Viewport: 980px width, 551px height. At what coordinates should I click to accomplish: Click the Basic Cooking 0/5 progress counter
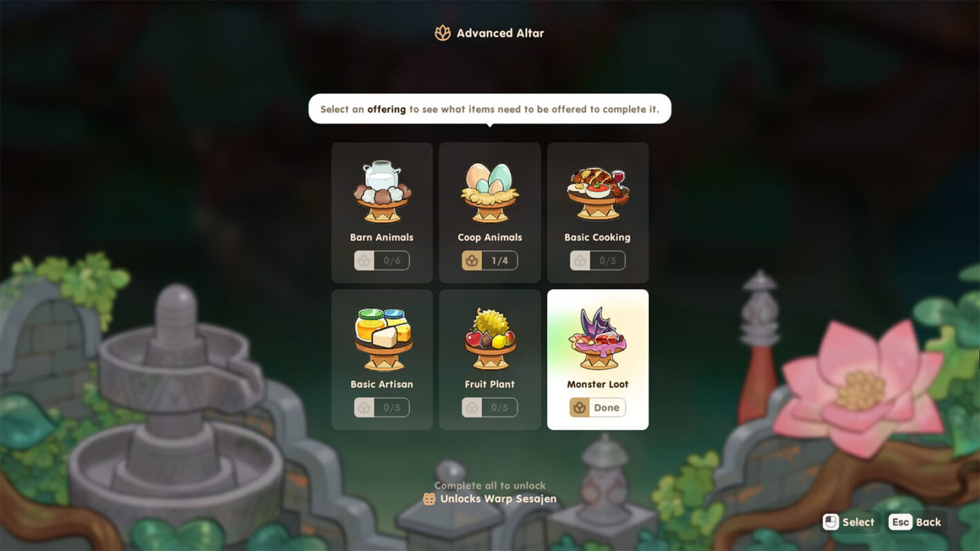pos(597,261)
